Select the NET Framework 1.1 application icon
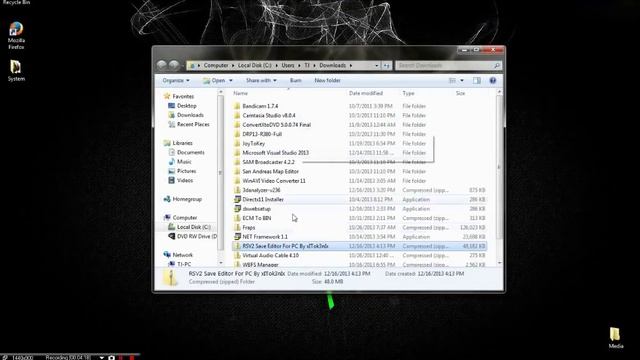Image resolution: width=640 pixels, height=360 pixels. click(x=237, y=237)
